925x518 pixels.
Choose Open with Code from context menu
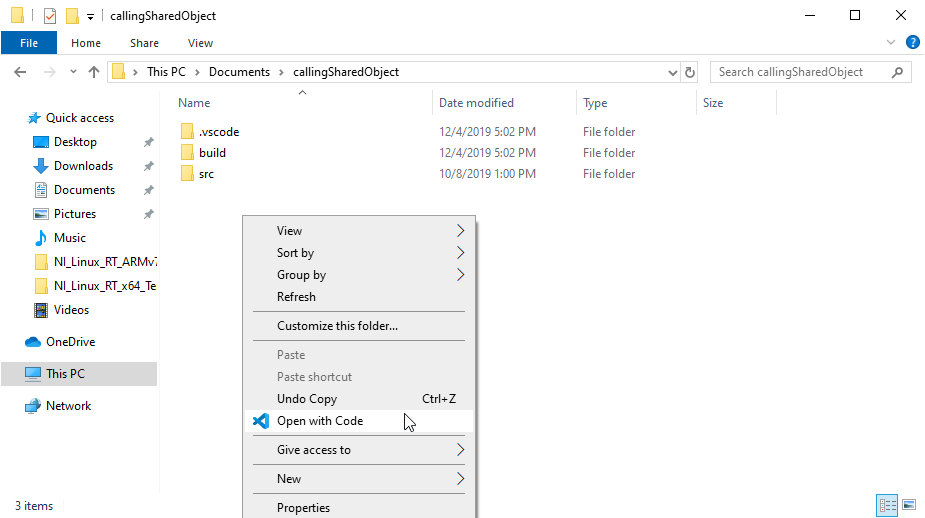[x=320, y=421]
